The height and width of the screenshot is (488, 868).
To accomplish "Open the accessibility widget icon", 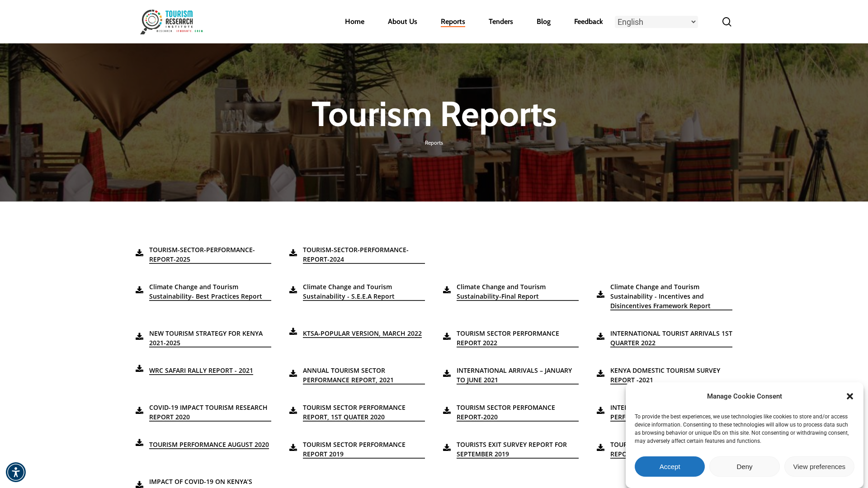I will click(x=16, y=472).
